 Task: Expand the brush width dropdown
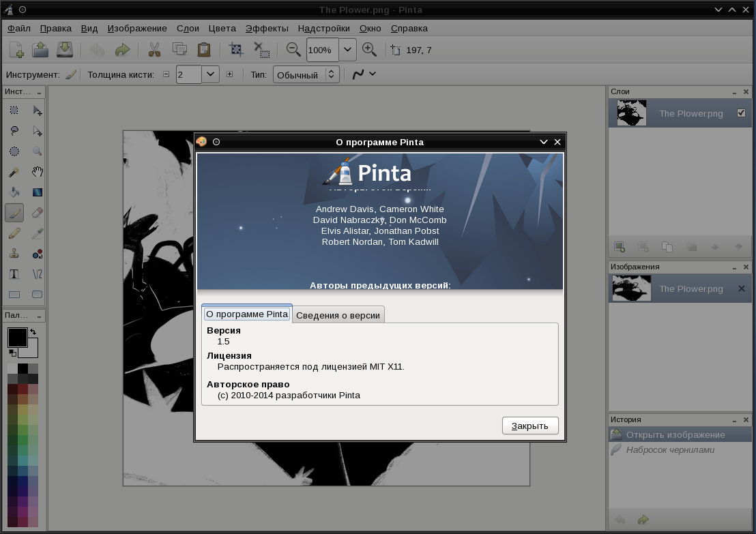(x=210, y=74)
